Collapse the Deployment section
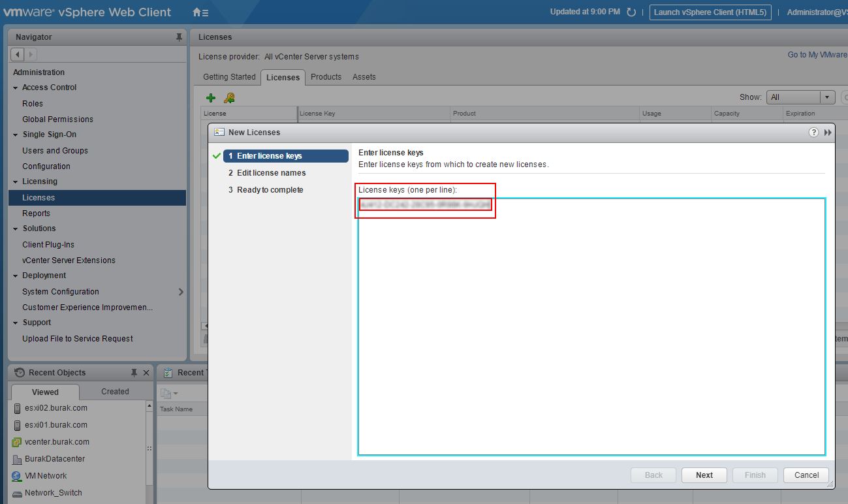 [16, 276]
